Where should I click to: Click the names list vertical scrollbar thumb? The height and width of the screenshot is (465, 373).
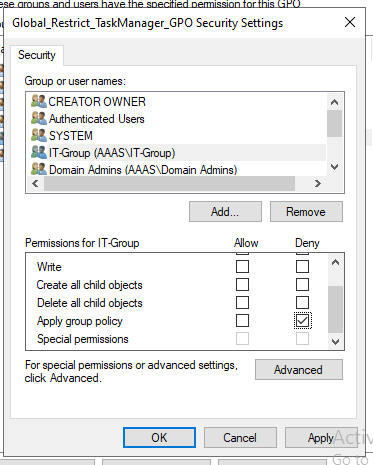334,123
